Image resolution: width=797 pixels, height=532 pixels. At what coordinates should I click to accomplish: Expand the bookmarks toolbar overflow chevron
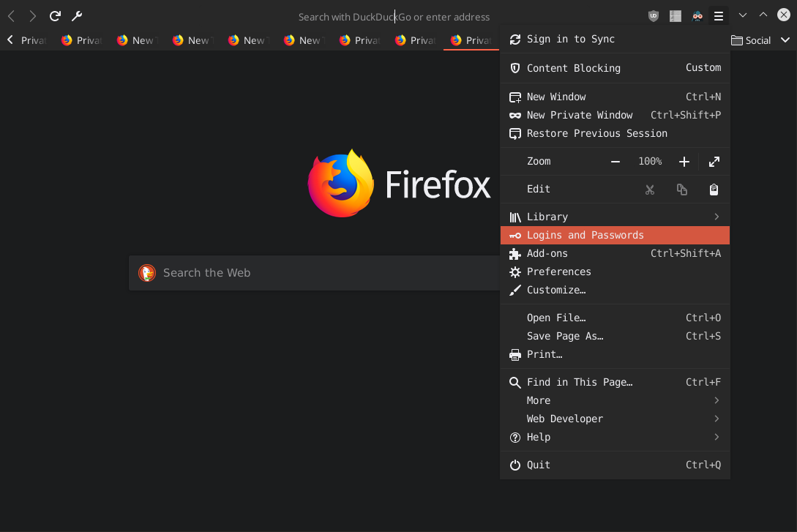785,40
